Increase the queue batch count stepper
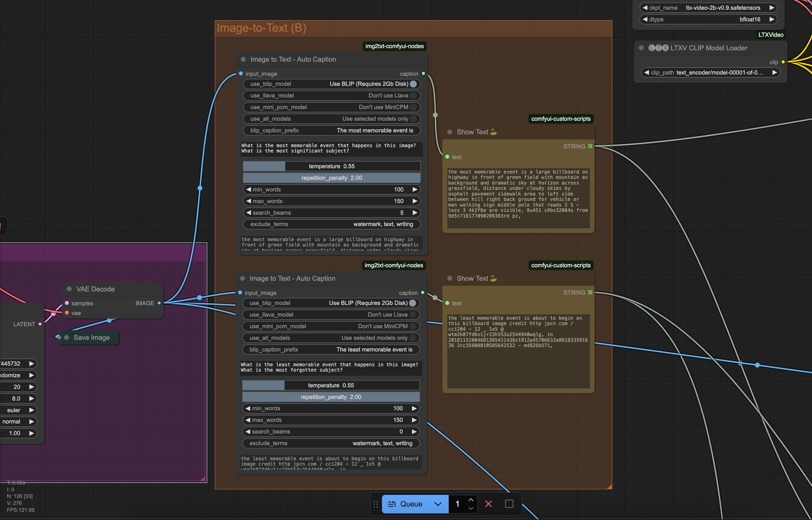 (x=471, y=500)
